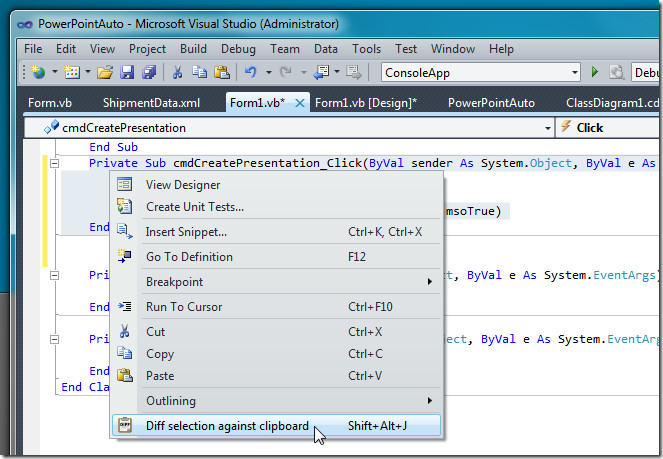Click the Save All toolbar icon
The height and width of the screenshot is (459, 663).
(x=149, y=72)
